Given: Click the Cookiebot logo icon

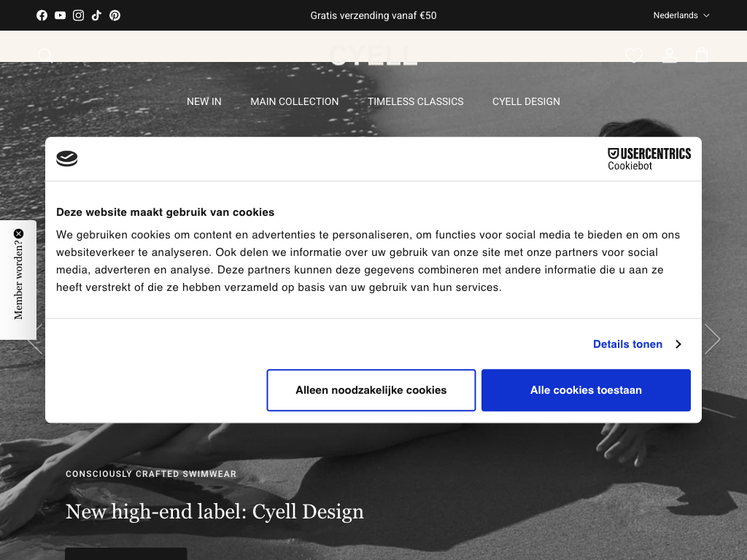Looking at the screenshot, I should pyautogui.click(x=67, y=159).
